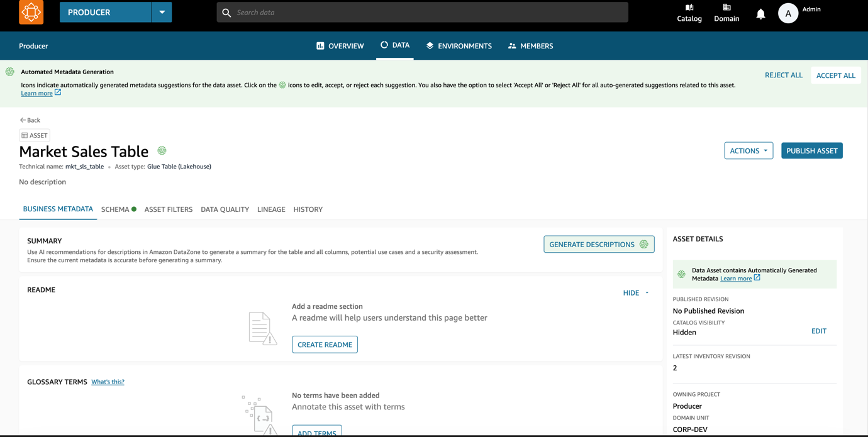Open the Admin user avatar
The image size is (868, 437).
[x=788, y=13]
